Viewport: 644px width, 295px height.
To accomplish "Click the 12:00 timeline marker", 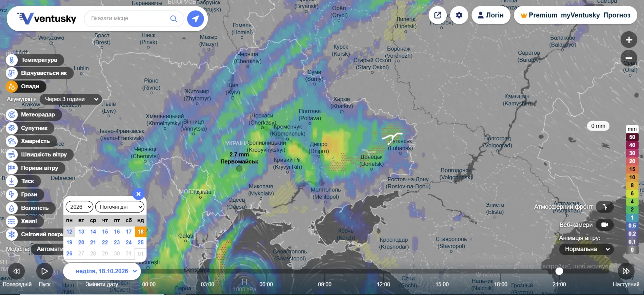I will [383, 284].
